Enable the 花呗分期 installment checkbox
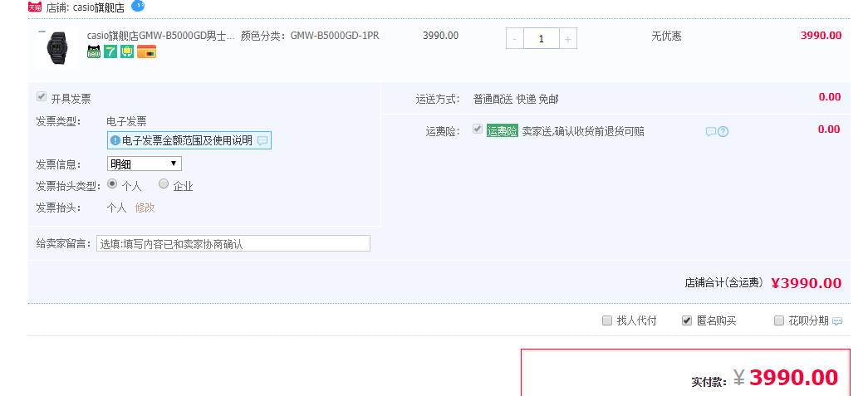This screenshot has width=868, height=396. coord(779,320)
